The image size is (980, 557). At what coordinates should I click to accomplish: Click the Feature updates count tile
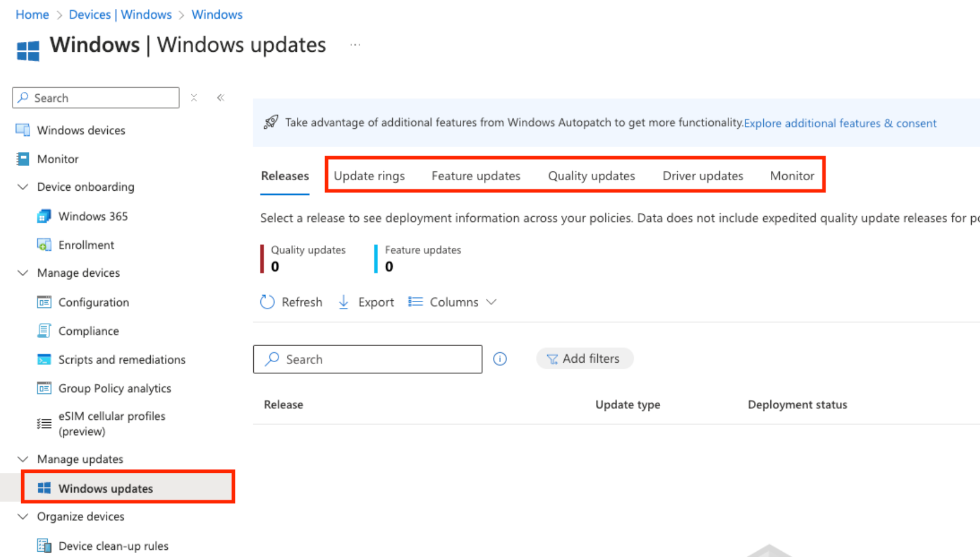tap(418, 259)
